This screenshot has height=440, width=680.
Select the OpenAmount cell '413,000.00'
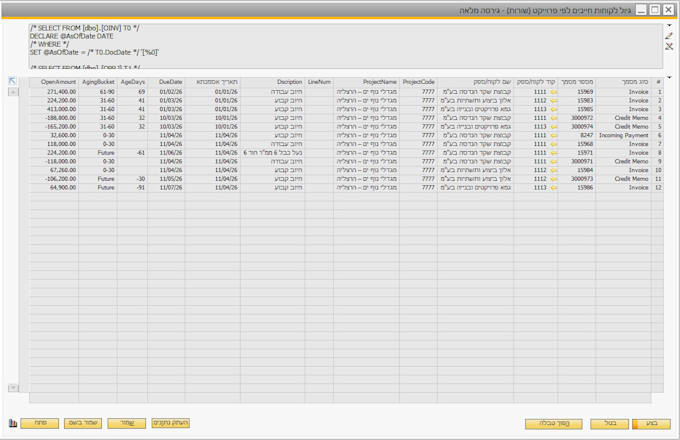(54, 109)
